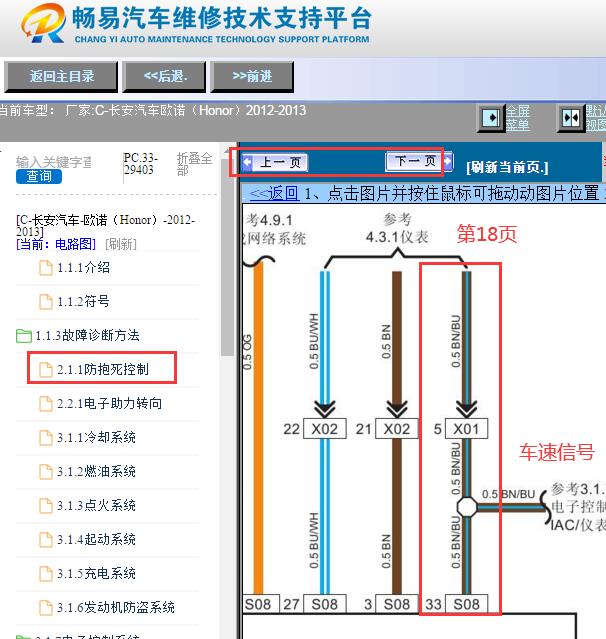The width and height of the screenshot is (606, 639).
Task: Open 3.1.4起动系统 tree item
Action: tap(96, 540)
